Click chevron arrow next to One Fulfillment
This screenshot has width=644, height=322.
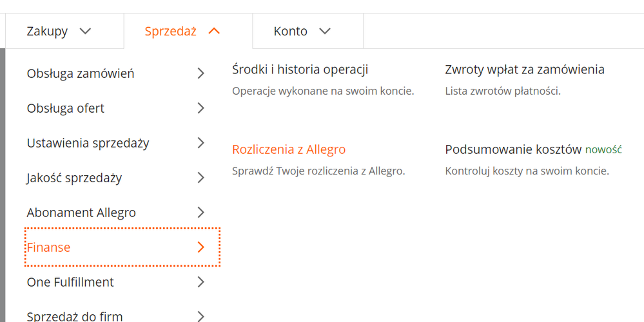pos(200,282)
